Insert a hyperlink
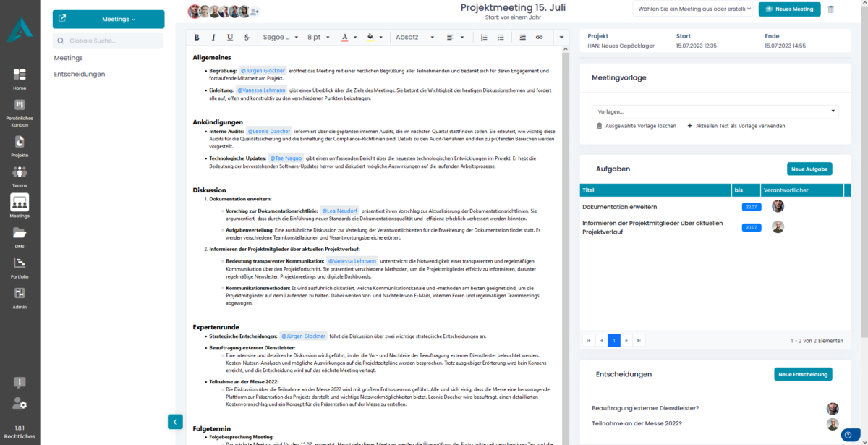 tap(539, 37)
